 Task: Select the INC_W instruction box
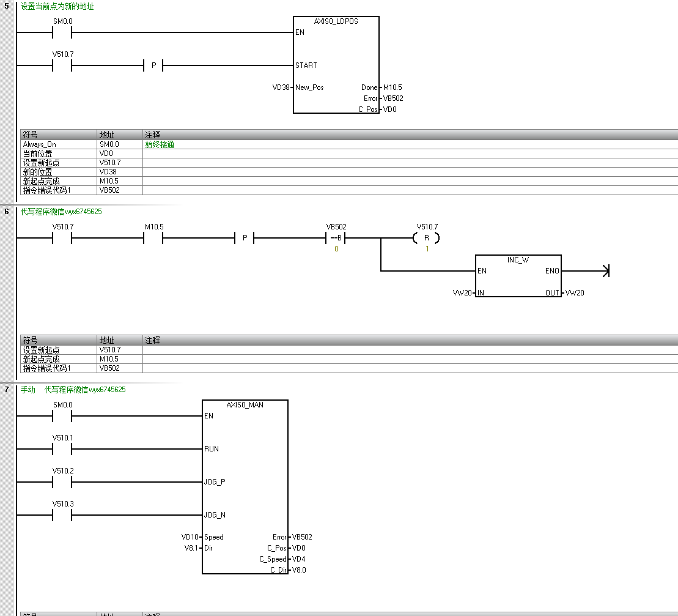coord(518,276)
